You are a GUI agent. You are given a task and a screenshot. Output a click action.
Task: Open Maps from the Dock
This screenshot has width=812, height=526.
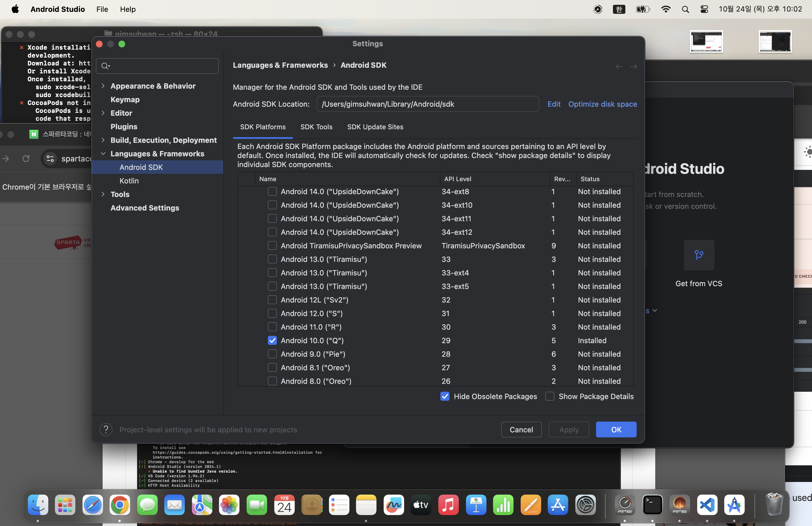pyautogui.click(x=202, y=505)
